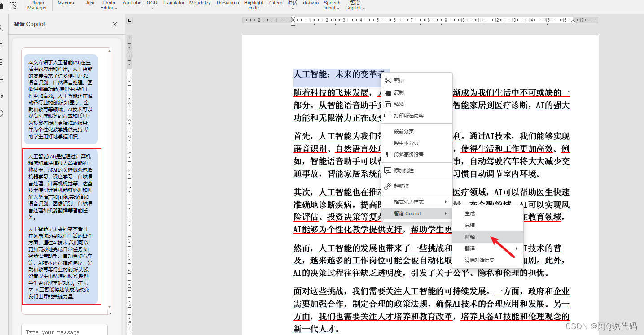Open the Plugin Manager
644x335 pixels.
click(37, 5)
